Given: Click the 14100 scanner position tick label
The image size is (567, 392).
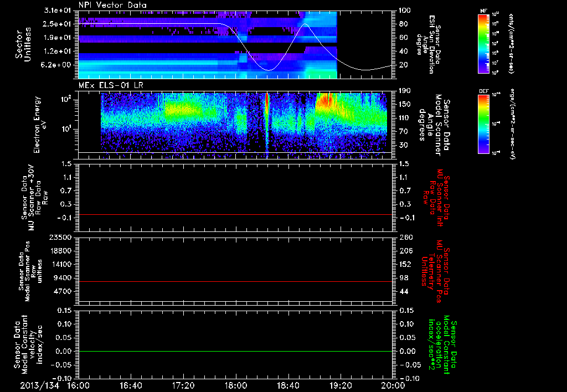Looking at the screenshot, I should [x=61, y=264].
